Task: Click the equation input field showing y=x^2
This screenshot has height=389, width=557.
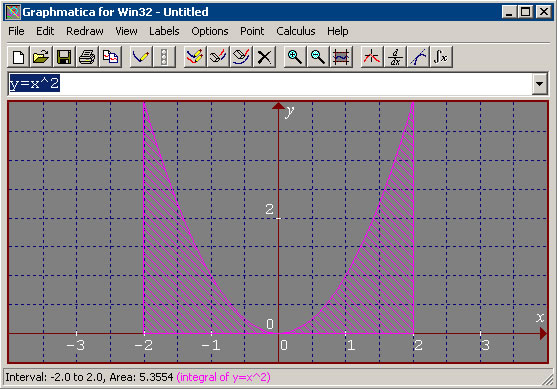Action: pyautogui.click(x=270, y=84)
